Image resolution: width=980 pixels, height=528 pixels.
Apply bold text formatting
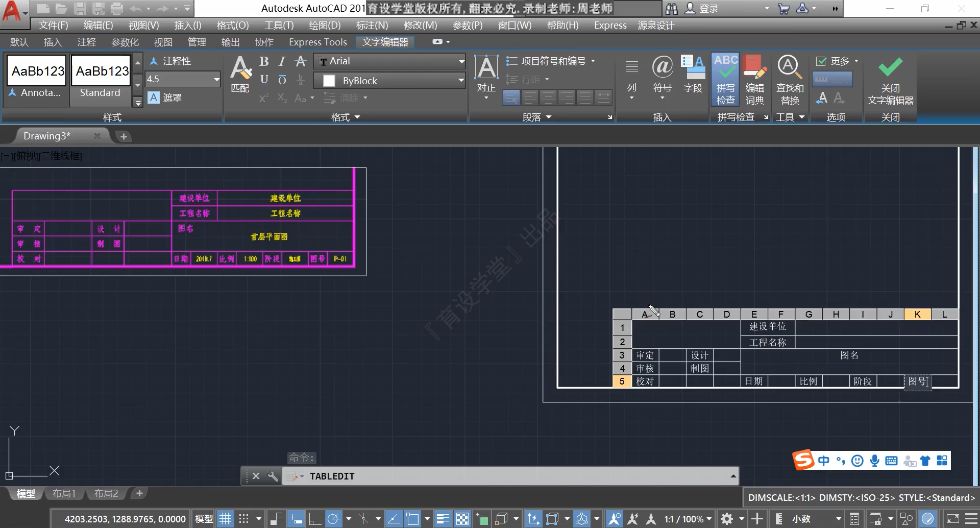pyautogui.click(x=264, y=62)
